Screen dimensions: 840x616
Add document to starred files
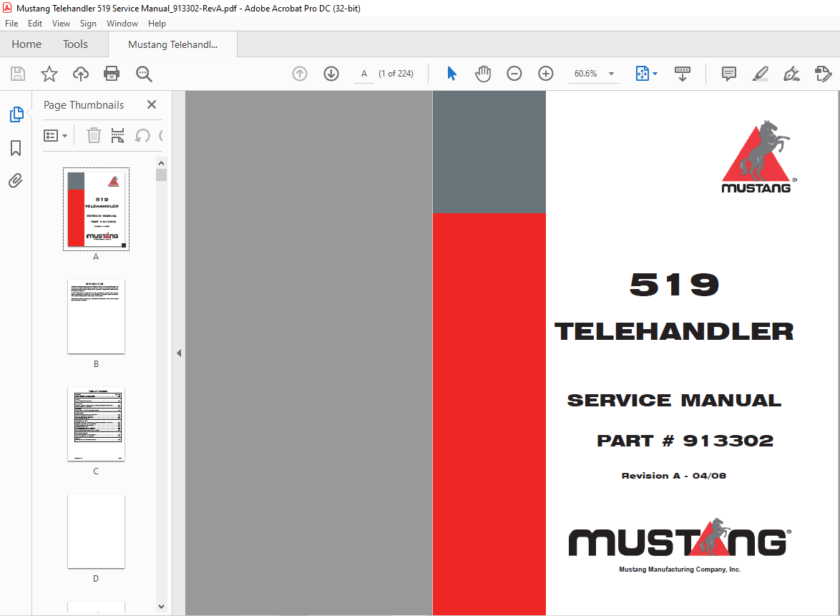49,74
